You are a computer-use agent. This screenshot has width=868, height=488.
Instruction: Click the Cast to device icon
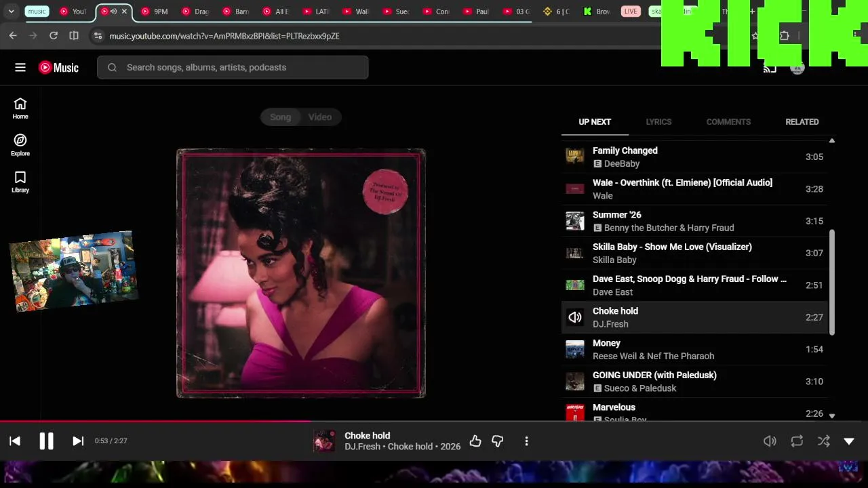[770, 68]
